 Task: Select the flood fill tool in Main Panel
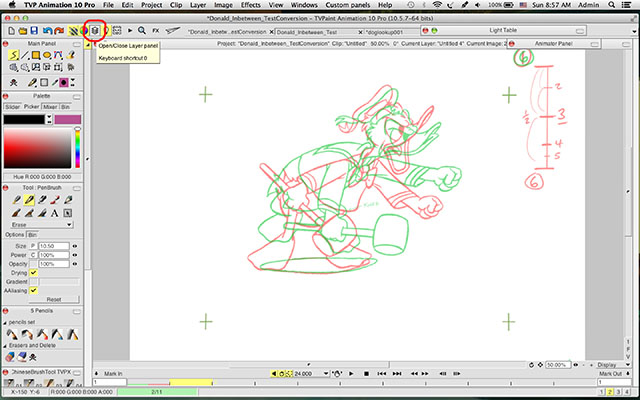click(x=71, y=55)
